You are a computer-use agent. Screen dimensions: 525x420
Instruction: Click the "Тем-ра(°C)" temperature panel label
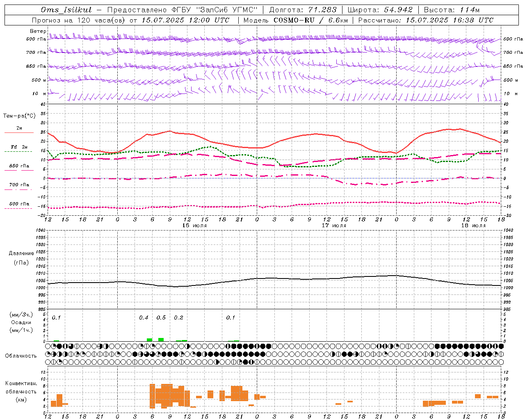pyautogui.click(x=19, y=116)
